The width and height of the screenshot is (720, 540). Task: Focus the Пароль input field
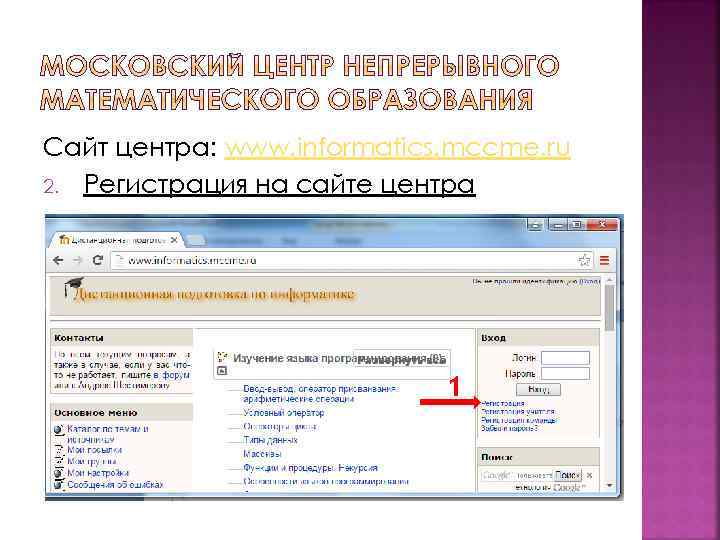pyautogui.click(x=565, y=373)
